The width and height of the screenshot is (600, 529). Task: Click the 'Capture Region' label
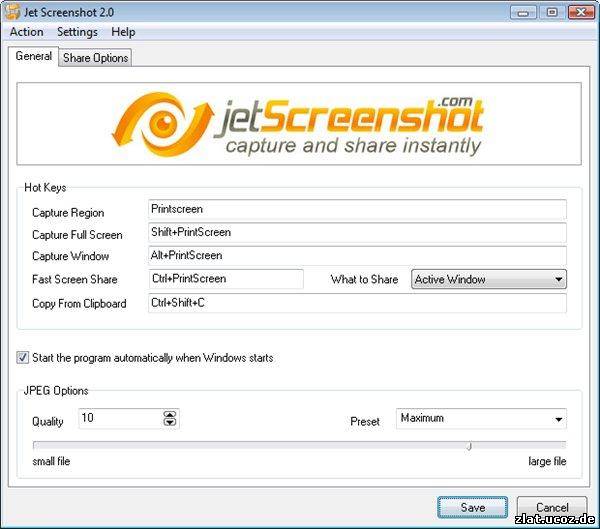coord(68,213)
